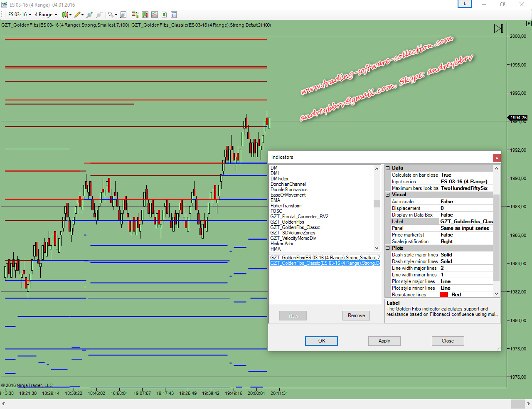Collapse the Visual property section
The width and height of the screenshot is (532, 409).
pos(388,195)
